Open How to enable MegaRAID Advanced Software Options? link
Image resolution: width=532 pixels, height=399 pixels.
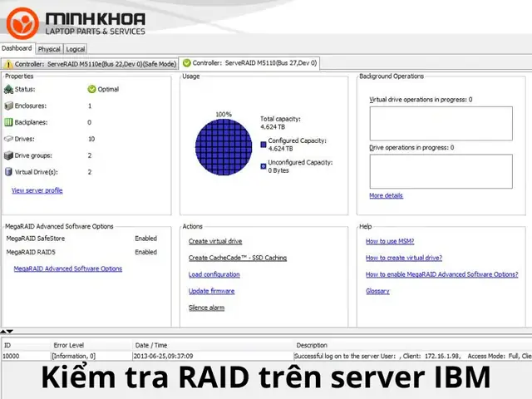tap(441, 274)
